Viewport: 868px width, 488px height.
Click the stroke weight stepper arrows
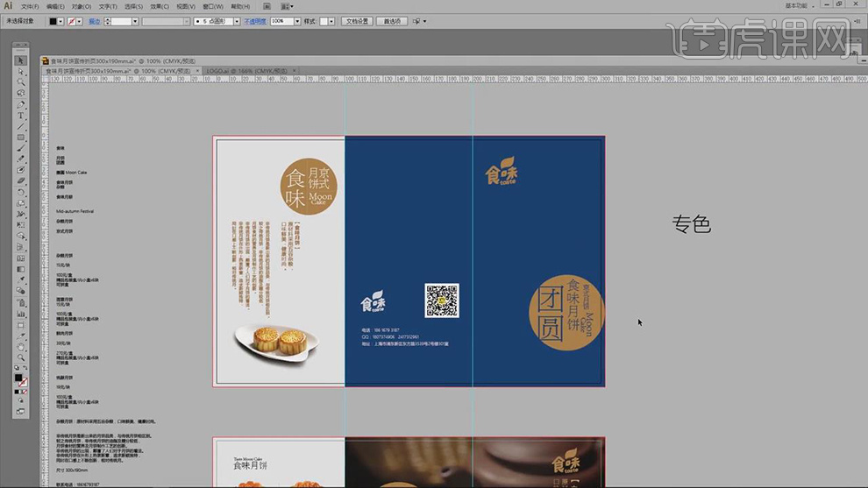coord(107,21)
